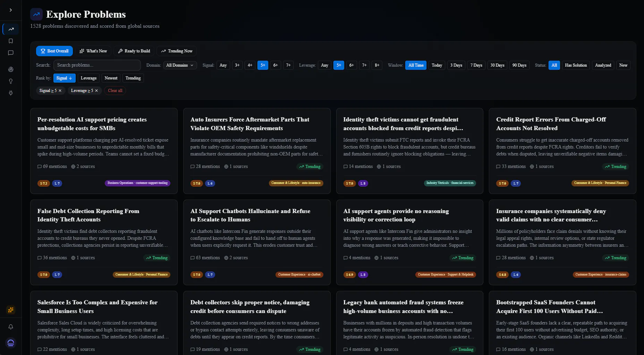Select the All Time window
Screen dimensions: 644x355
(x=416, y=65)
